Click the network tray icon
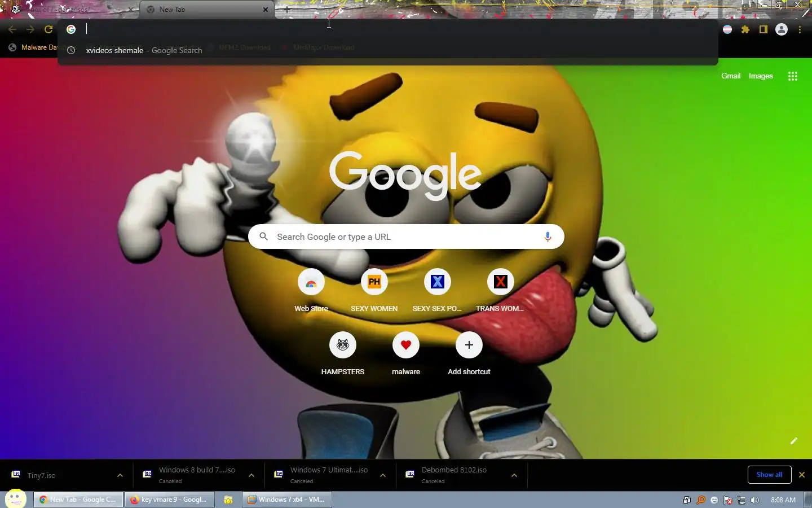 (x=742, y=500)
